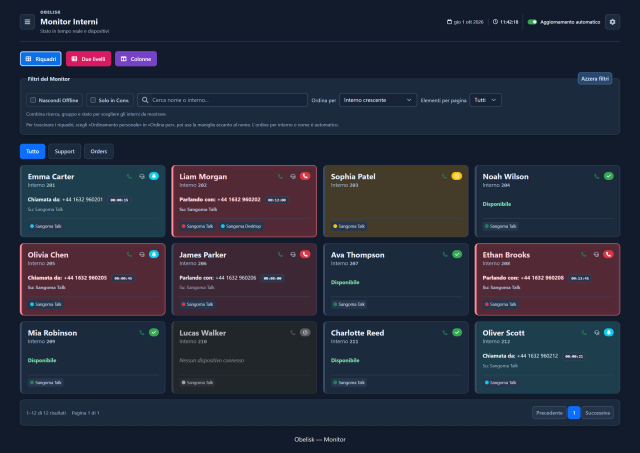Click the date shown in the header

[x=465, y=22]
